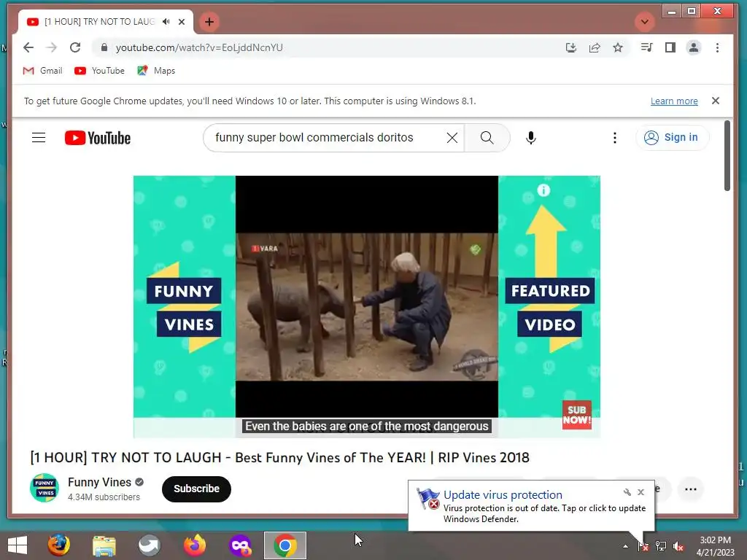Click the forward navigation arrow

52,47
